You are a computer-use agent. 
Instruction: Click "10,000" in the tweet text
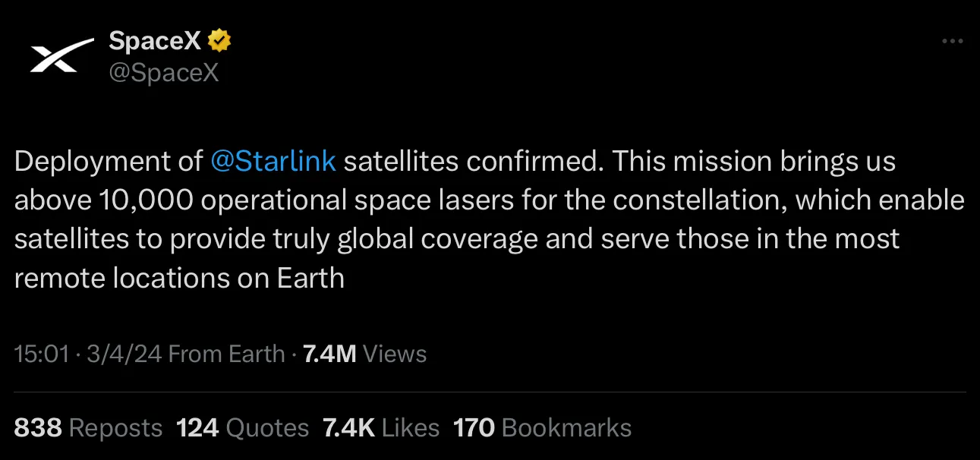pos(147,200)
